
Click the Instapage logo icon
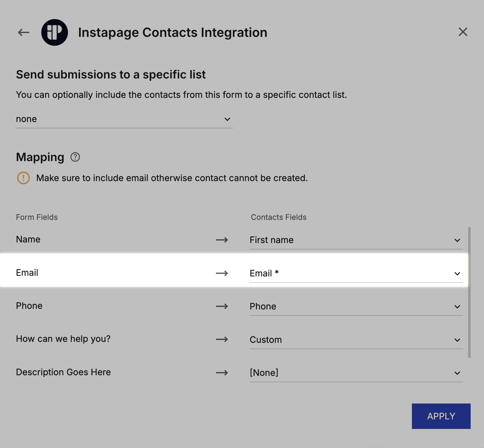pos(55,32)
